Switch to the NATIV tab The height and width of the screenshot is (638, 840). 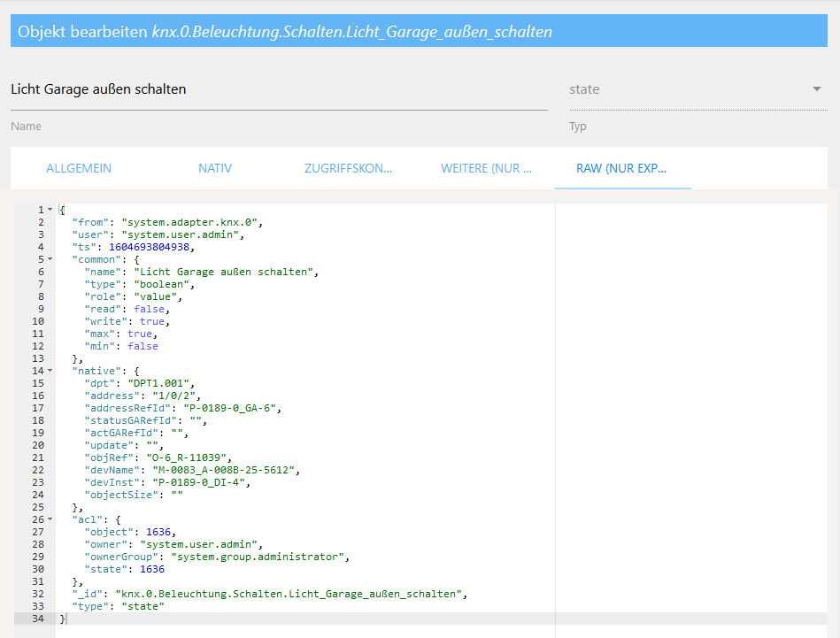[215, 168]
